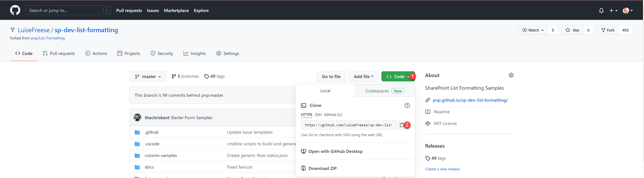The width and height of the screenshot is (644, 178).
Task: Open Explore in top navigation
Action: click(201, 10)
